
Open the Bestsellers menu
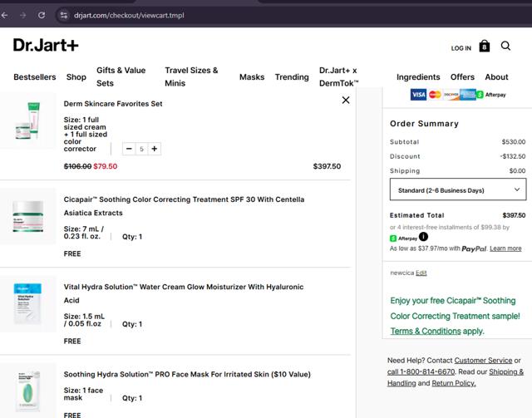click(x=35, y=77)
